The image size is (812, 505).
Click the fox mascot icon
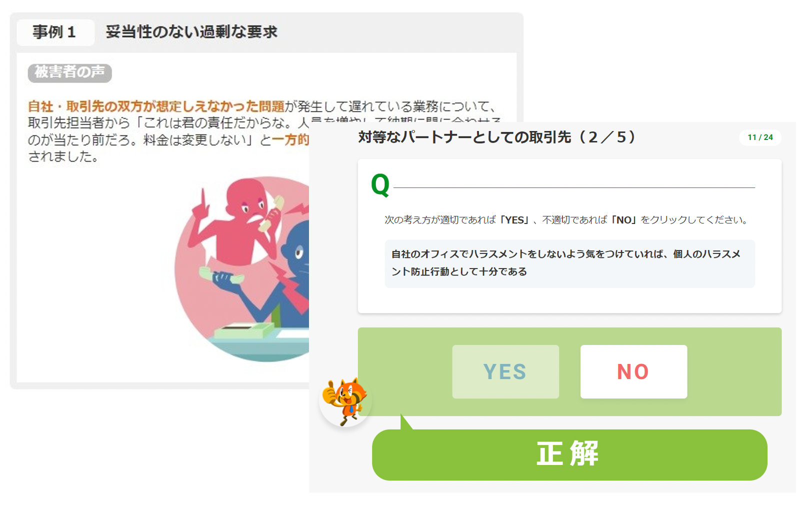[x=345, y=401]
